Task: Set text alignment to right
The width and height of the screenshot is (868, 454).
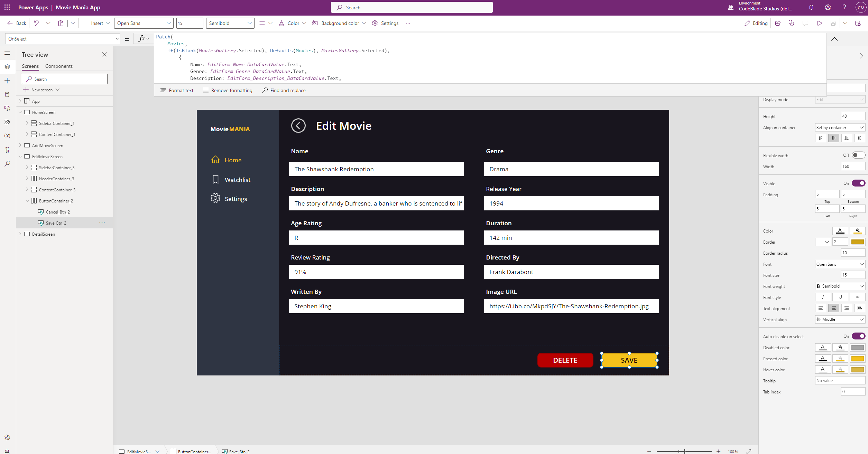Action: (x=846, y=308)
